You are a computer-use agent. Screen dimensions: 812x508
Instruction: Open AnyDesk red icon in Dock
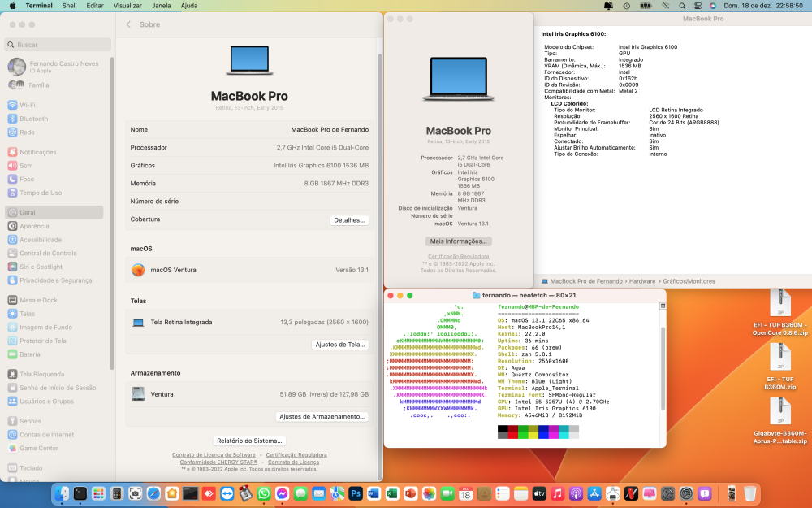pyautogui.click(x=209, y=493)
